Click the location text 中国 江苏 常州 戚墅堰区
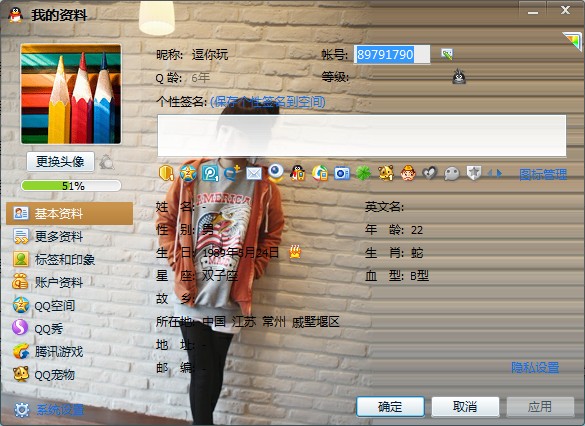 [x=271, y=322]
